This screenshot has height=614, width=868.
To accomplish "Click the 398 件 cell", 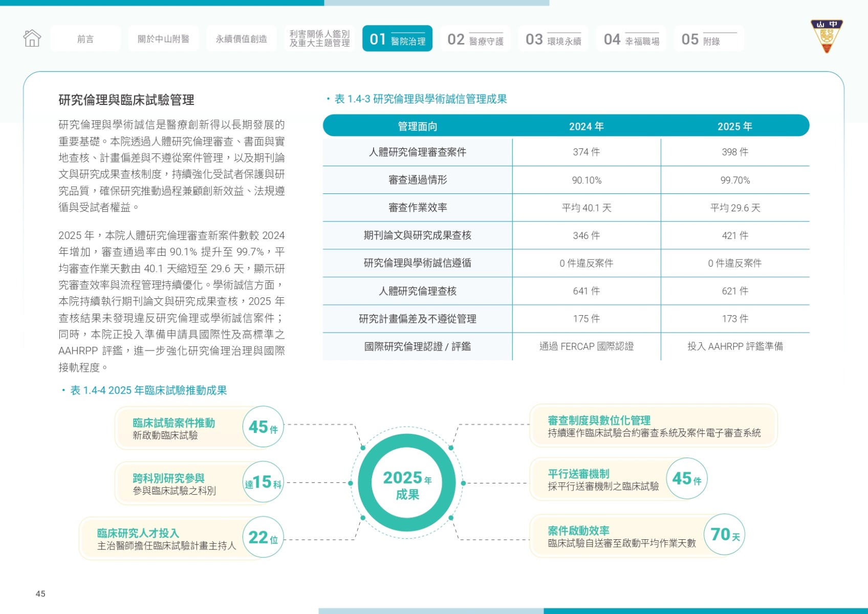I will point(735,152).
